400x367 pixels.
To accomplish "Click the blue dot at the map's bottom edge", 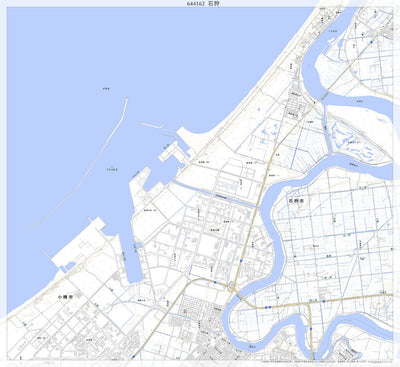I will click(x=134, y=357).
